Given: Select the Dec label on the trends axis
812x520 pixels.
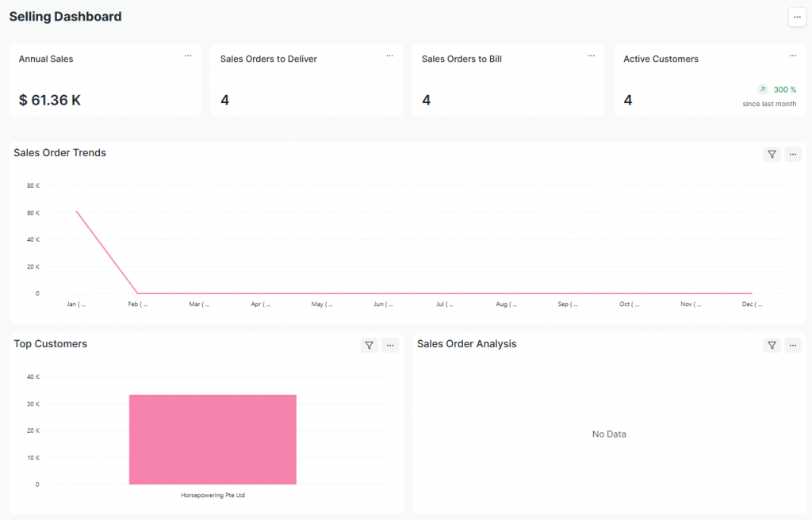Looking at the screenshot, I should [x=750, y=304].
